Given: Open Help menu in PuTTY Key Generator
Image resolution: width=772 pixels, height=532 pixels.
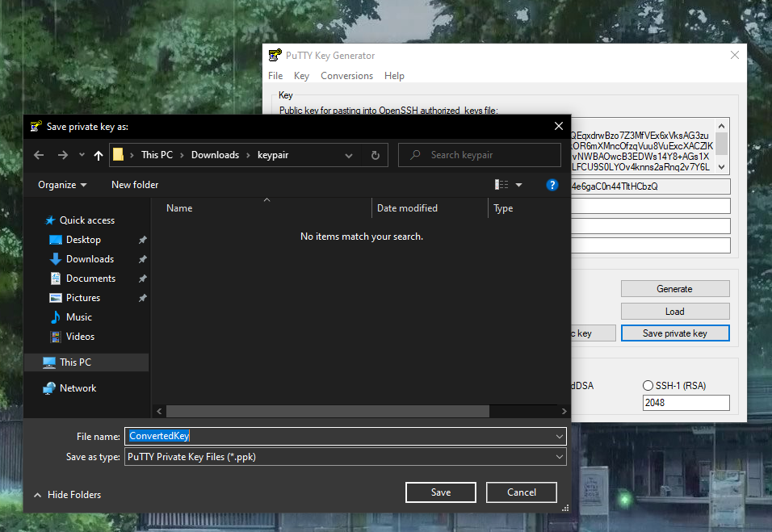Looking at the screenshot, I should point(394,76).
